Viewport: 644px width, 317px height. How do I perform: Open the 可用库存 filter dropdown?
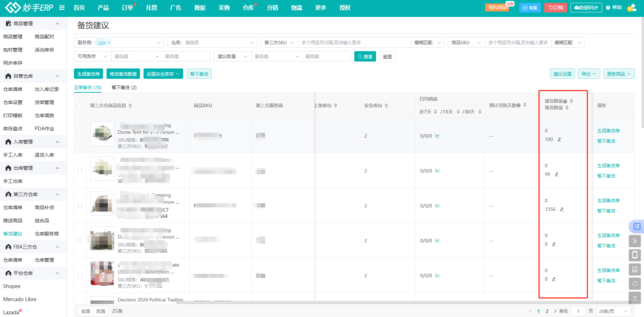point(92,56)
